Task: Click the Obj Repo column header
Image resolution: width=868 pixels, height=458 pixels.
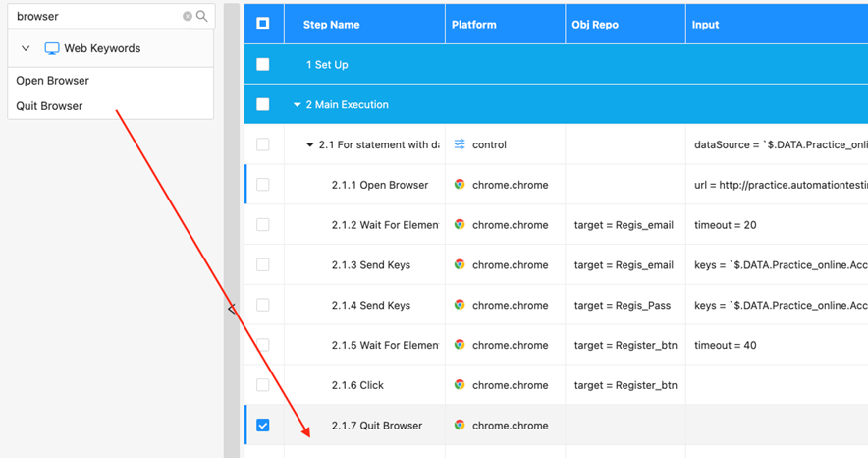Action: pos(595,25)
